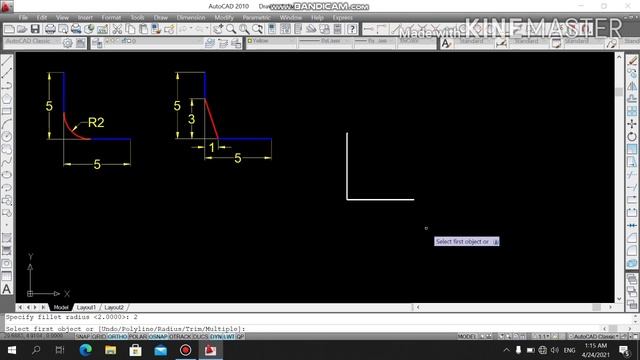Select the Rectangle tool in Draw toolbar
The height and width of the screenshot is (360, 640).
point(7,111)
